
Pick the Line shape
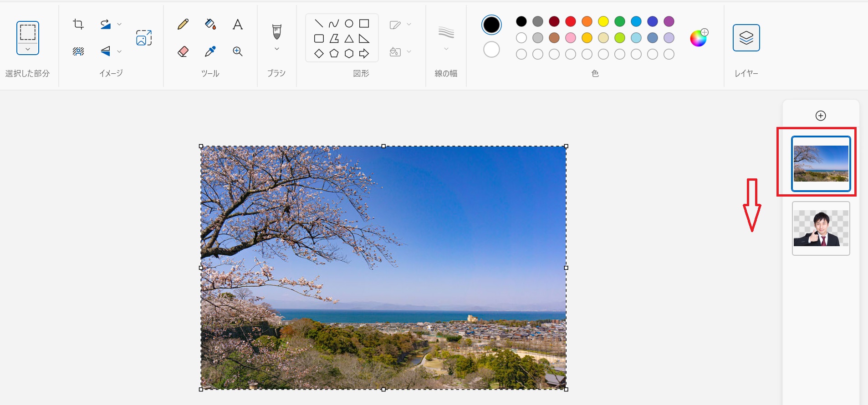[x=319, y=24]
